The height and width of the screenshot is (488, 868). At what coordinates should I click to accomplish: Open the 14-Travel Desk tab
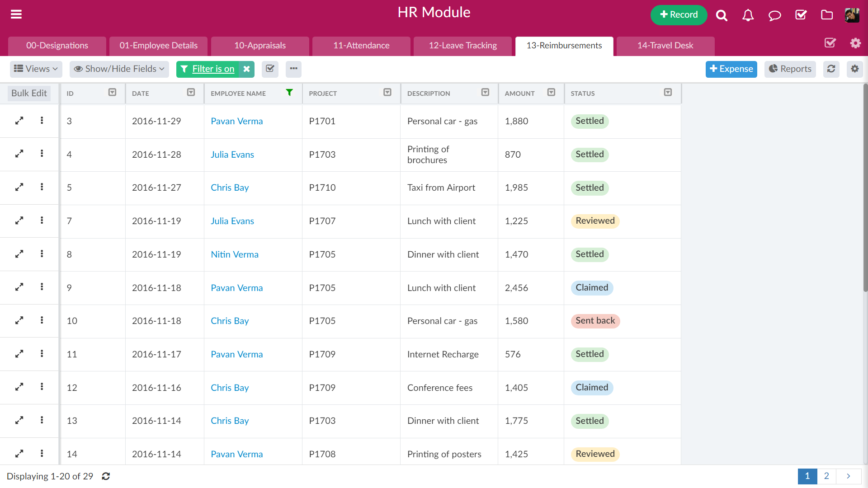pyautogui.click(x=665, y=46)
